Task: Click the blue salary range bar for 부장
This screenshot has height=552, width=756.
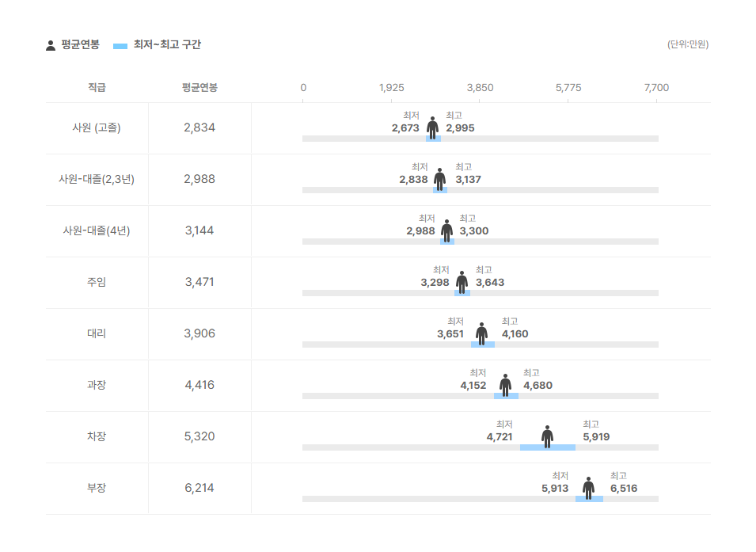Action: click(589, 499)
